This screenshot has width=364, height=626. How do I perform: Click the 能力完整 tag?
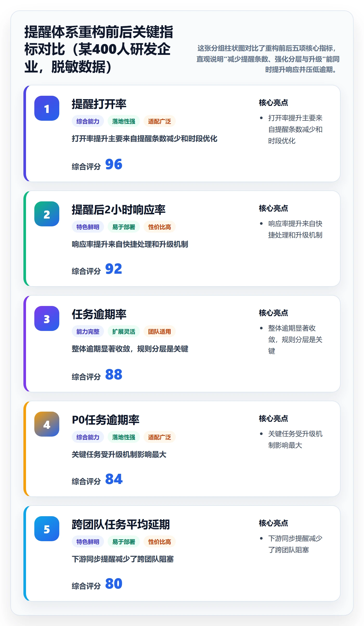[88, 331]
